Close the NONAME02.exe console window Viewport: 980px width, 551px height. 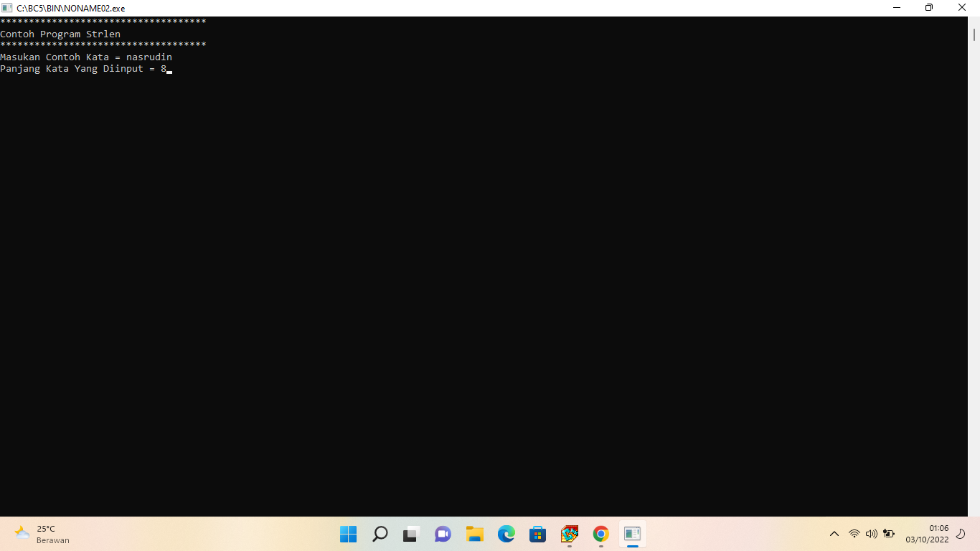(x=962, y=8)
